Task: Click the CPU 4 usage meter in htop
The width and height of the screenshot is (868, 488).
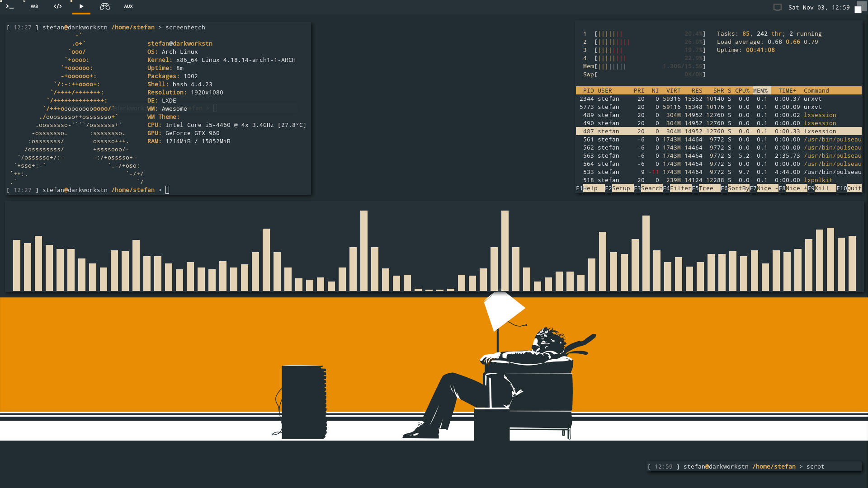Action: pos(644,58)
